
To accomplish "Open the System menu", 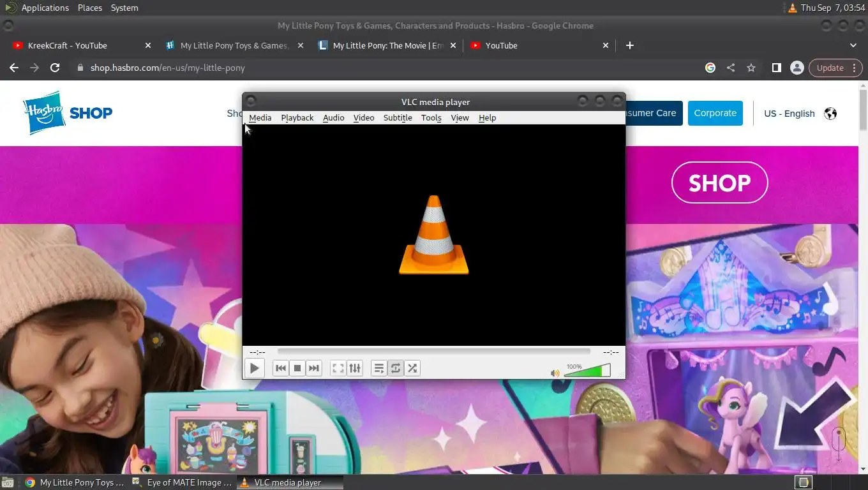I will point(124,8).
